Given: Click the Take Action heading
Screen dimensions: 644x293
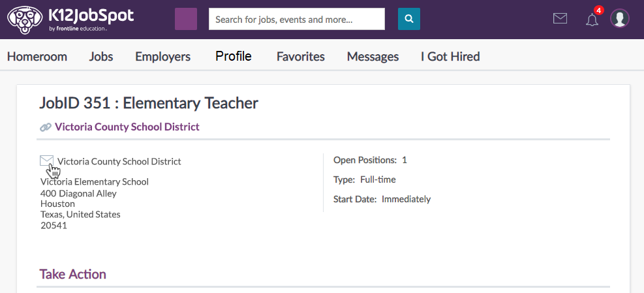Looking at the screenshot, I should tap(72, 274).
